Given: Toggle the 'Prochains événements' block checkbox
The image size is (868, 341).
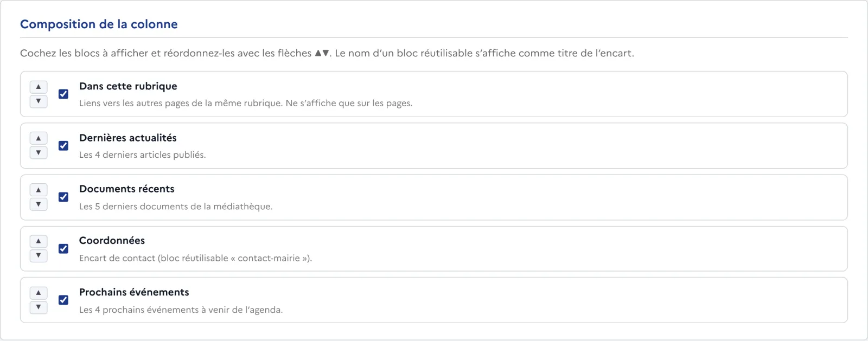Looking at the screenshot, I should tap(63, 300).
